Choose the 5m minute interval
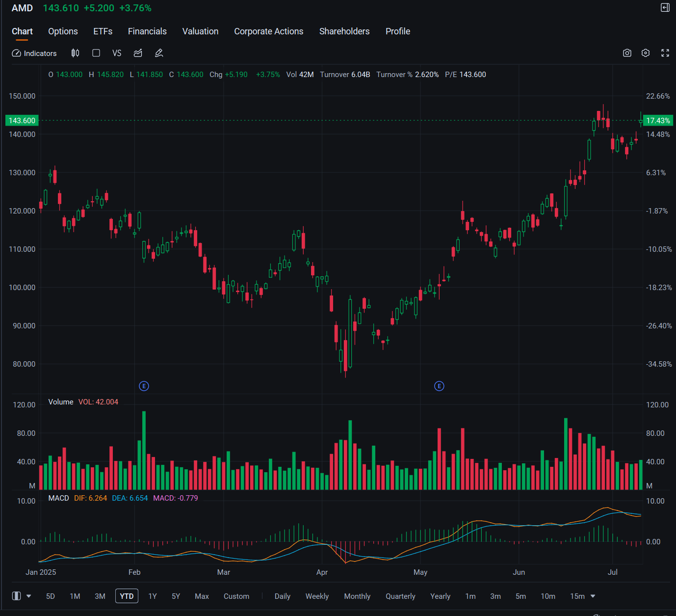The height and width of the screenshot is (616, 676). tap(520, 596)
